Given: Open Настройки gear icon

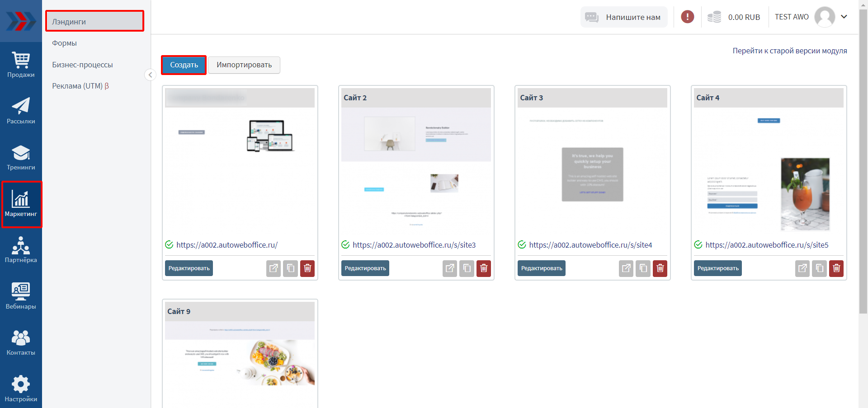Looking at the screenshot, I should coord(21,389).
